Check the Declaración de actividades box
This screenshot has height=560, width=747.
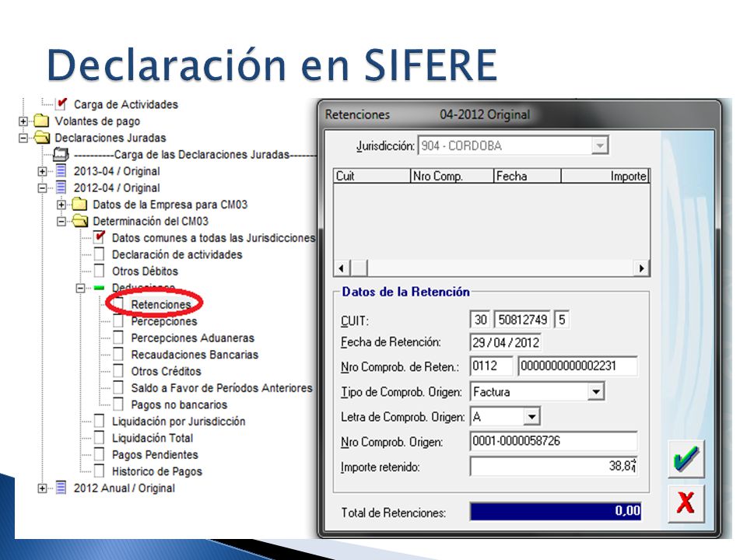[x=99, y=254]
